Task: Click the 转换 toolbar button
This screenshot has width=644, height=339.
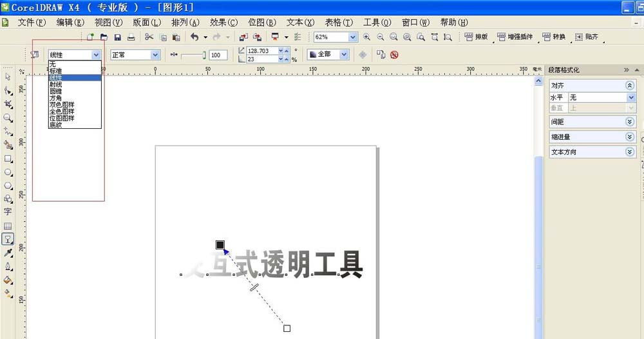Action: (554, 37)
